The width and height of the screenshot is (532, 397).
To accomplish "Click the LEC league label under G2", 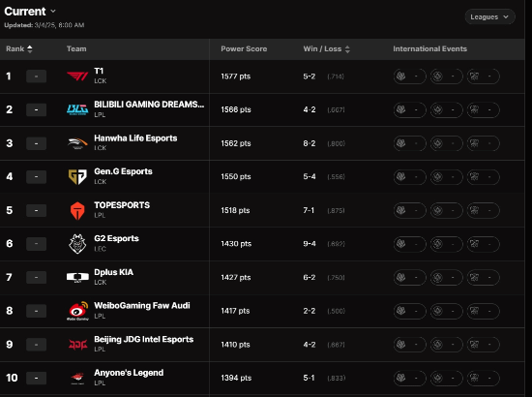I will [100, 249].
